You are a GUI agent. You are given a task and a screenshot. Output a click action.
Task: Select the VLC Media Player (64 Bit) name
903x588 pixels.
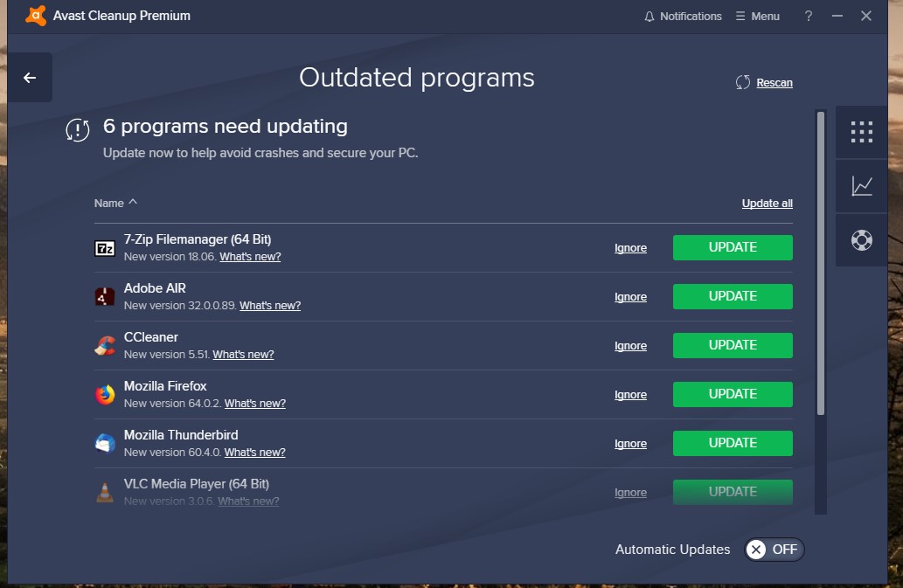tap(197, 484)
